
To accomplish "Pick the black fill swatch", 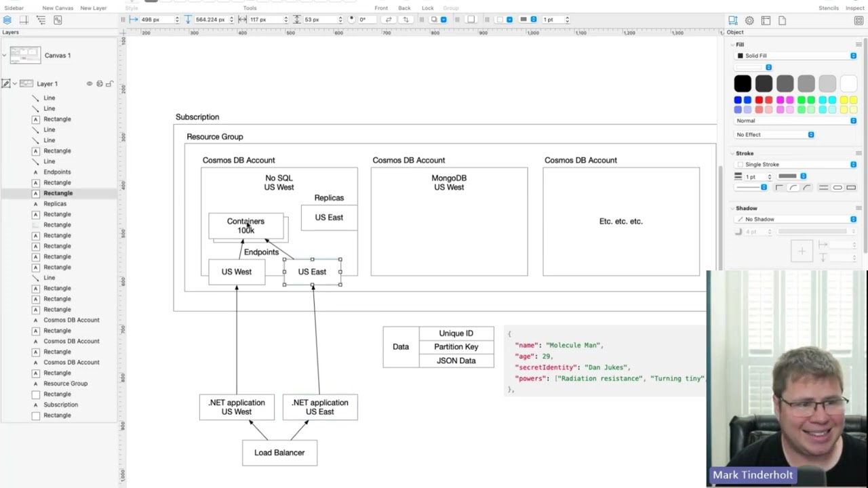I will 743,83.
